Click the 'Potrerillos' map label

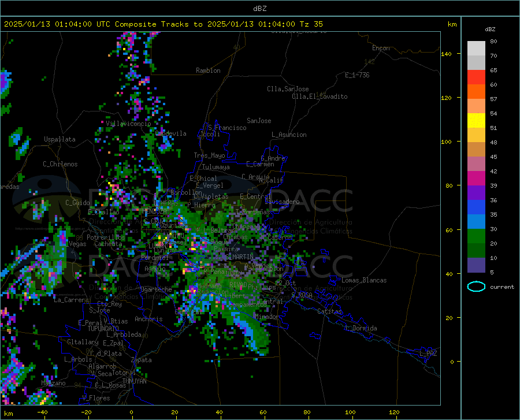point(106,237)
